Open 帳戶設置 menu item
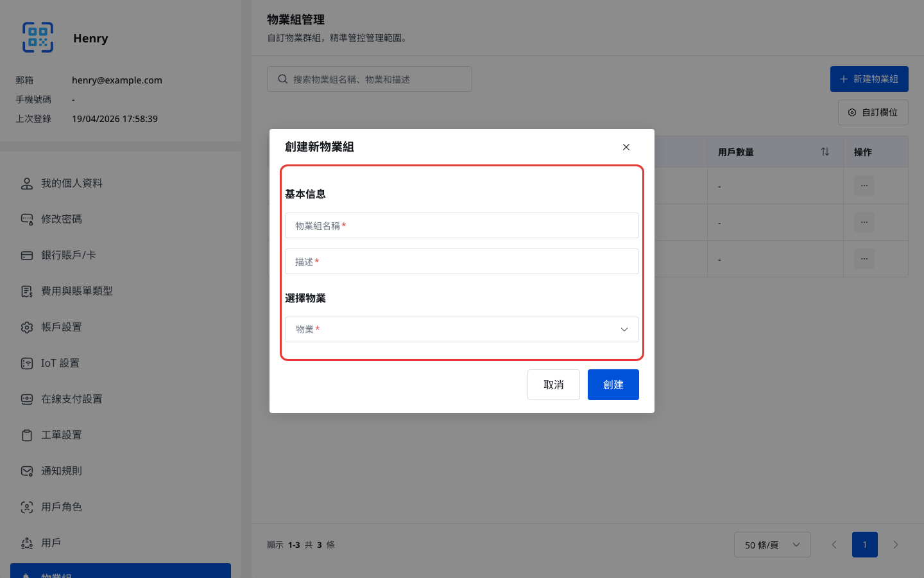Screen dimensions: 924x578 point(121,327)
